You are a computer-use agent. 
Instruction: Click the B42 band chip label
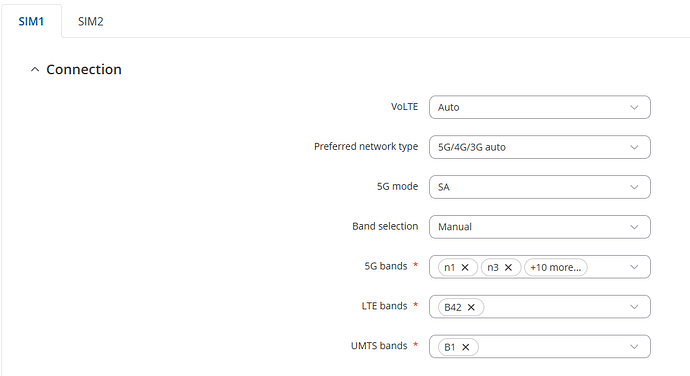tap(453, 307)
